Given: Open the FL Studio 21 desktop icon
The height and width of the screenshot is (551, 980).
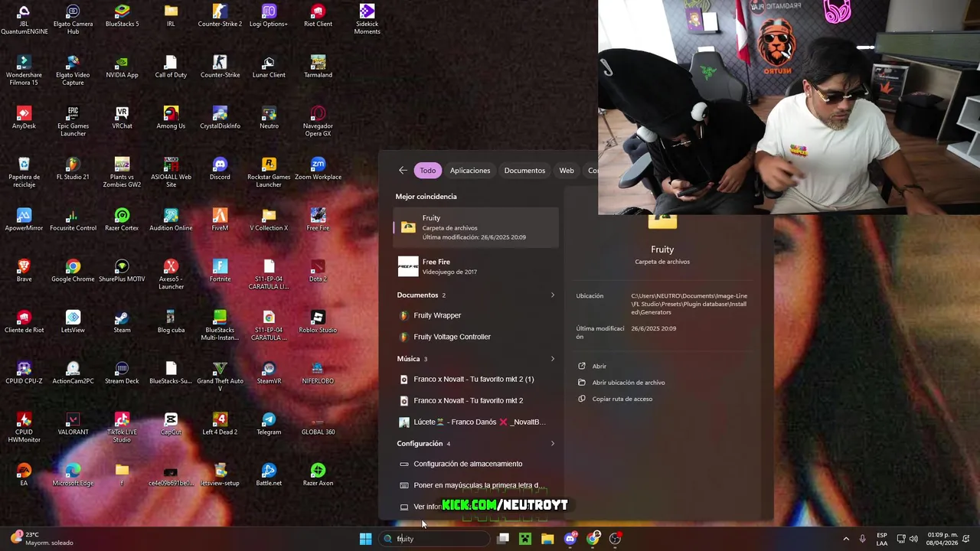Looking at the screenshot, I should pyautogui.click(x=73, y=169).
